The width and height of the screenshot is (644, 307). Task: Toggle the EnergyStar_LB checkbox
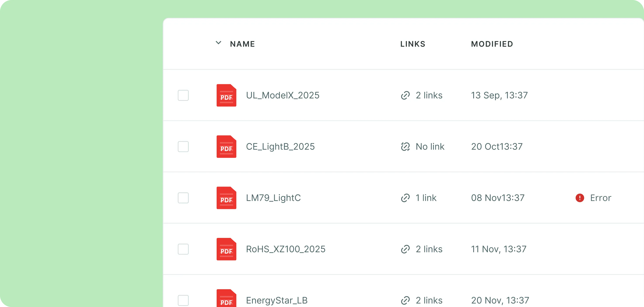point(183,300)
